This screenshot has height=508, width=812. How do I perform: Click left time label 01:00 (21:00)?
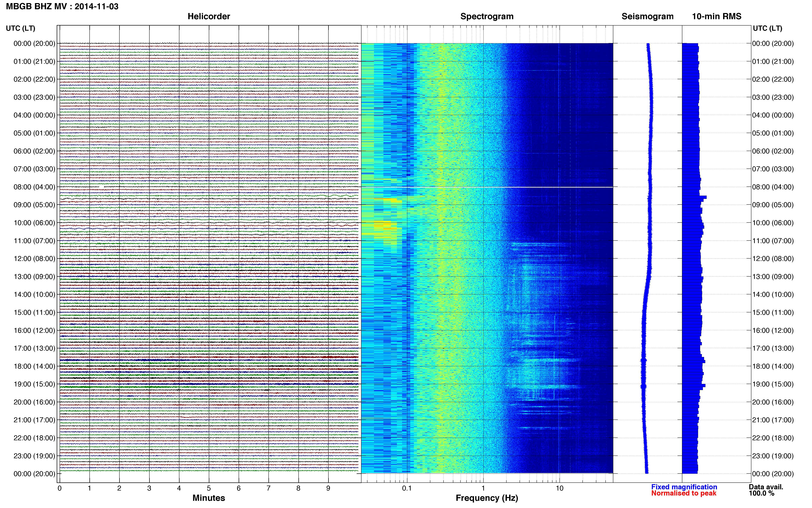(x=34, y=62)
